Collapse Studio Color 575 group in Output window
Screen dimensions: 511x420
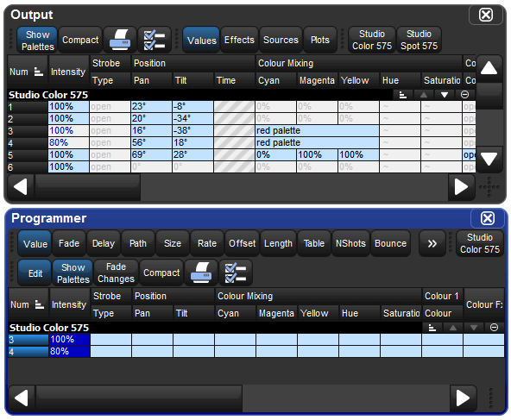click(x=464, y=95)
